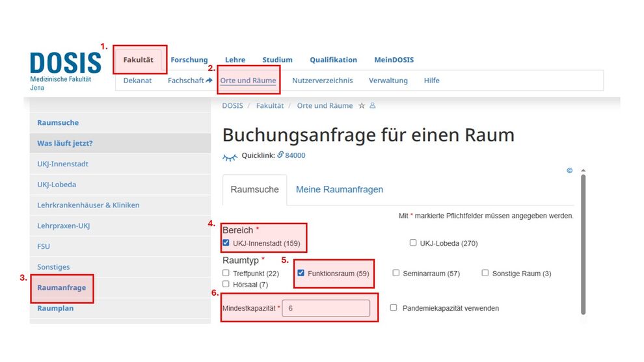This screenshot has width=644, height=362.
Task: Uncheck the Funktionsraum room type
Action: 301,273
